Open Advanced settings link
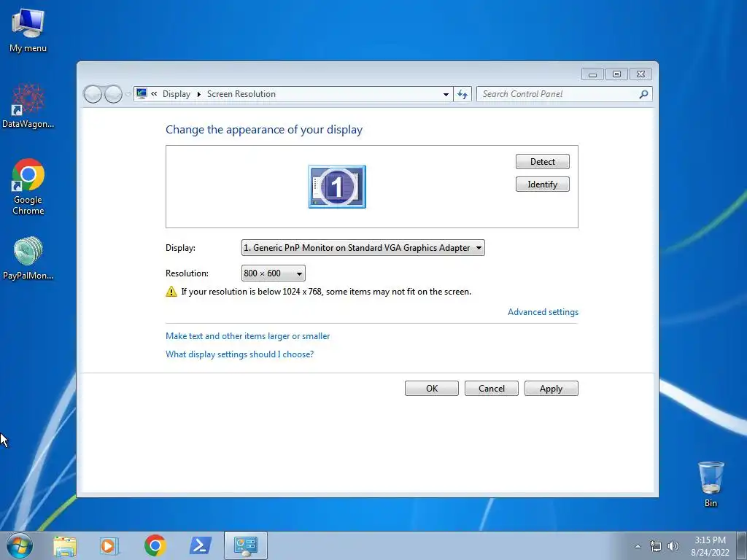The width and height of the screenshot is (747, 560). (x=543, y=312)
